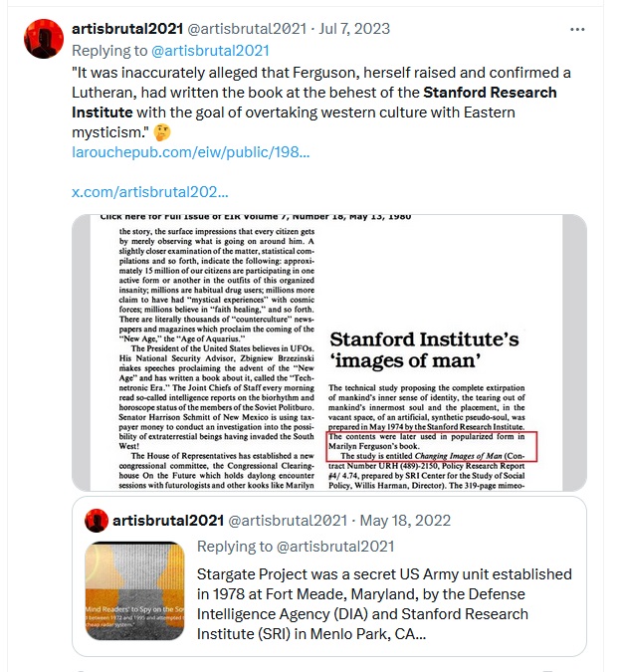Click the May 18, 2022 quoted tweet date
This screenshot has height=672, width=622.
coord(405,521)
